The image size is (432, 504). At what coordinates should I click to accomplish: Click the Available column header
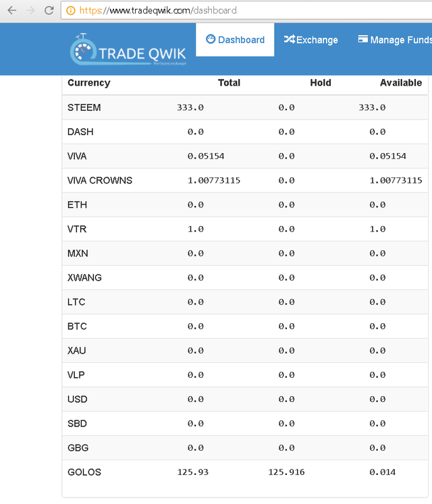pos(401,82)
